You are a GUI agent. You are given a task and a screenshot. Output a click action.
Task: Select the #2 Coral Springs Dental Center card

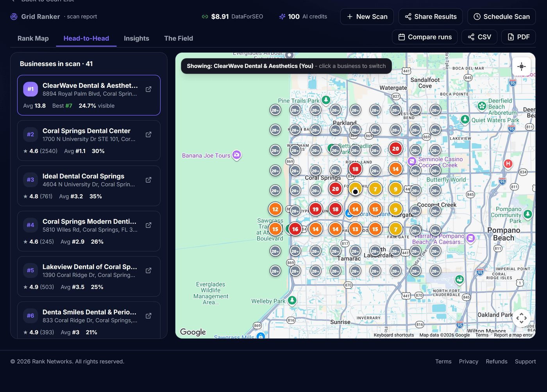(89, 141)
